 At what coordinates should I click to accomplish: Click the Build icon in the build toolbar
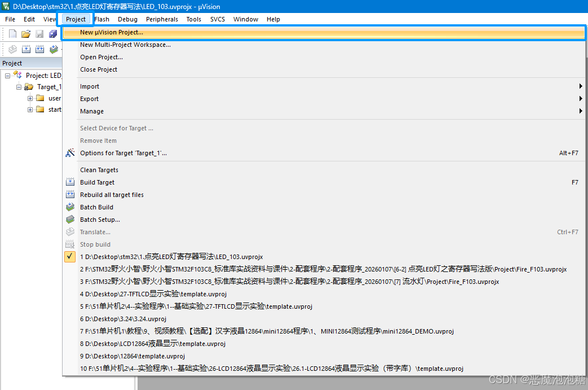coord(26,49)
